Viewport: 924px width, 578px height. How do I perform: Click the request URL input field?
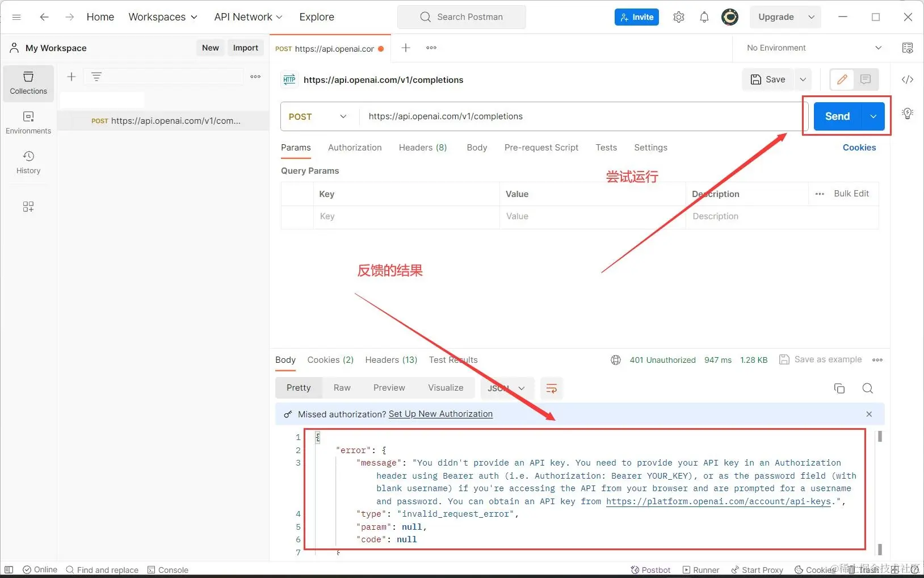point(579,116)
